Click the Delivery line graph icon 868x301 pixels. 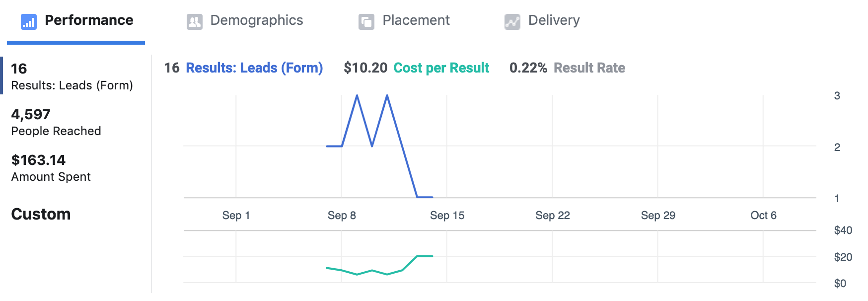coord(512,22)
